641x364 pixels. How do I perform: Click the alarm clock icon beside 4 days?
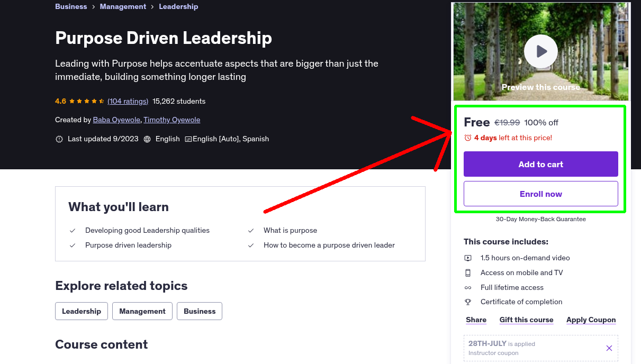click(467, 138)
